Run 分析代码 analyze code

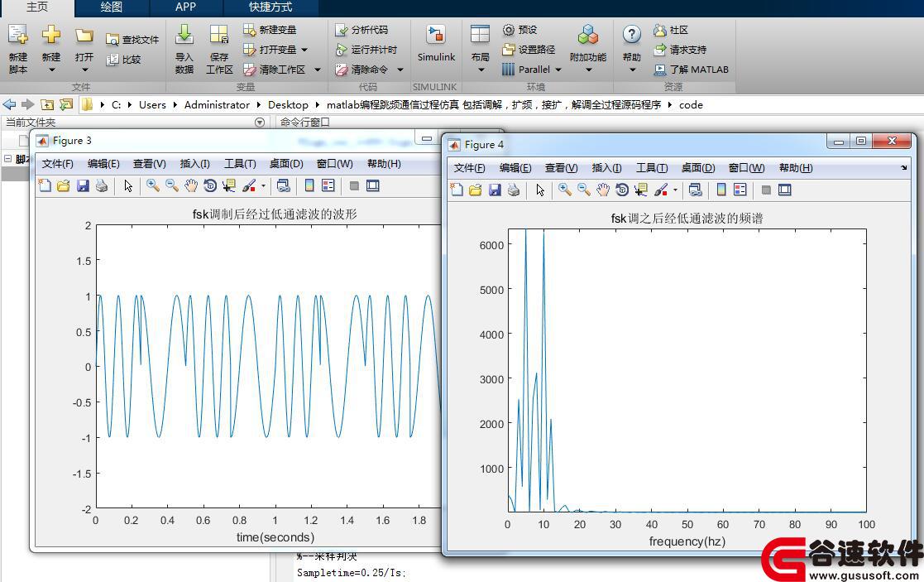pyautogui.click(x=361, y=30)
